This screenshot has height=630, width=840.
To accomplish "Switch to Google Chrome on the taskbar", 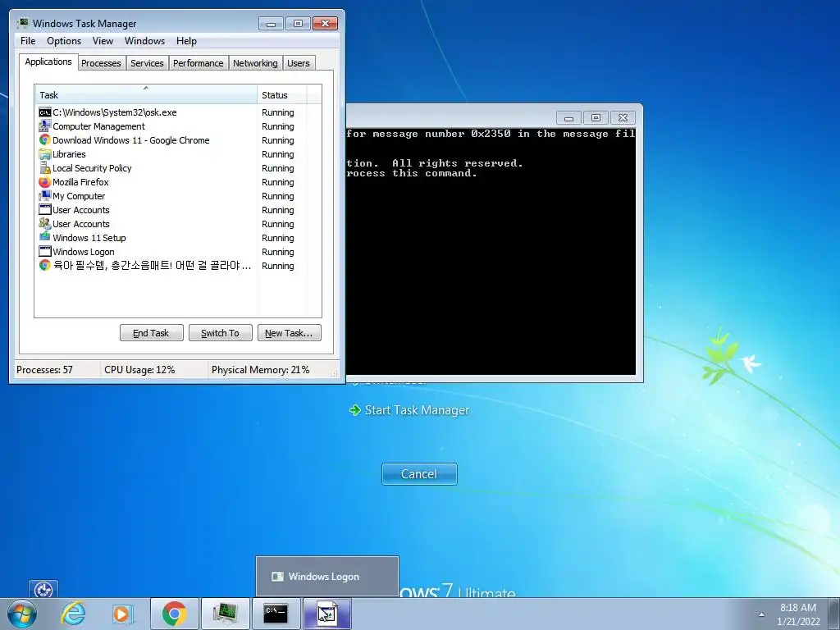I will point(174,614).
